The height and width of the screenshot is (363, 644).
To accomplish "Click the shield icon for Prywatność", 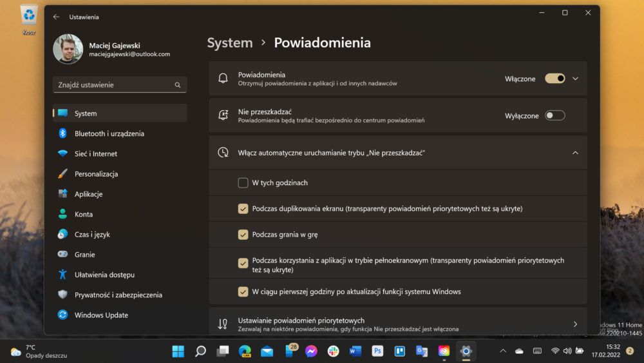I will [x=62, y=295].
